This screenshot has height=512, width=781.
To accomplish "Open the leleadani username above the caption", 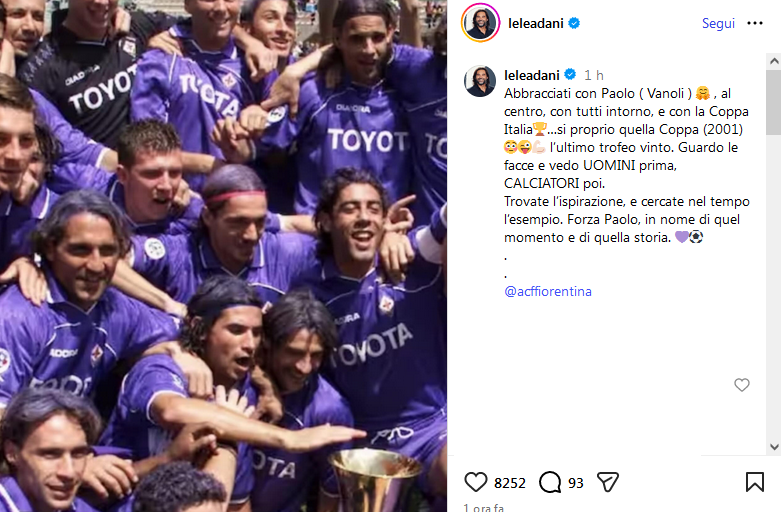I will point(532,75).
